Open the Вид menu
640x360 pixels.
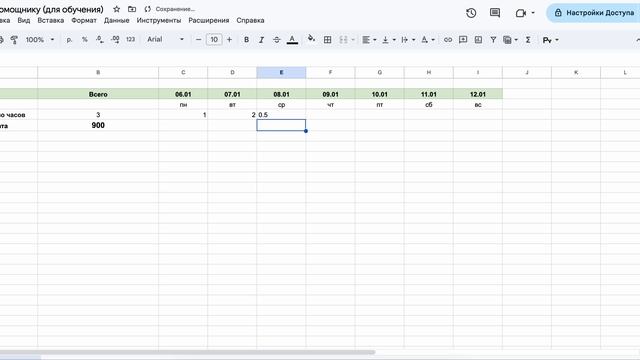pos(24,20)
